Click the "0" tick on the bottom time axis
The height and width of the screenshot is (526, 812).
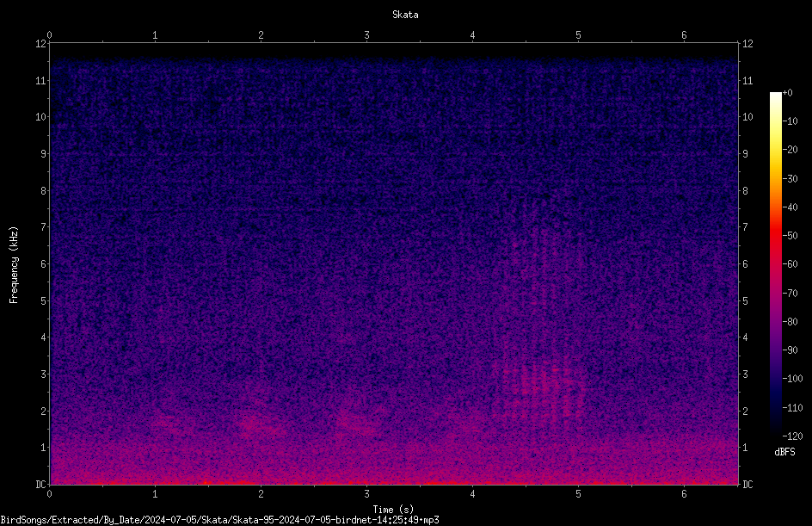49,494
